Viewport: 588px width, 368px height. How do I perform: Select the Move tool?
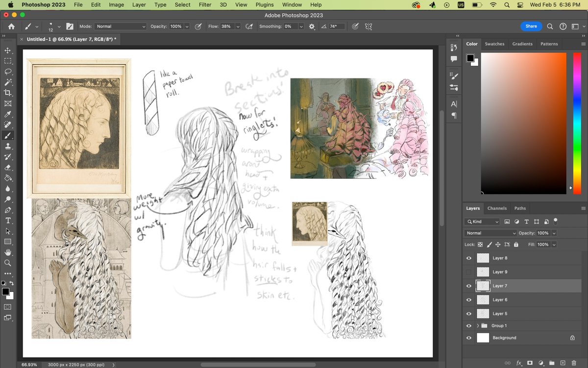point(8,51)
